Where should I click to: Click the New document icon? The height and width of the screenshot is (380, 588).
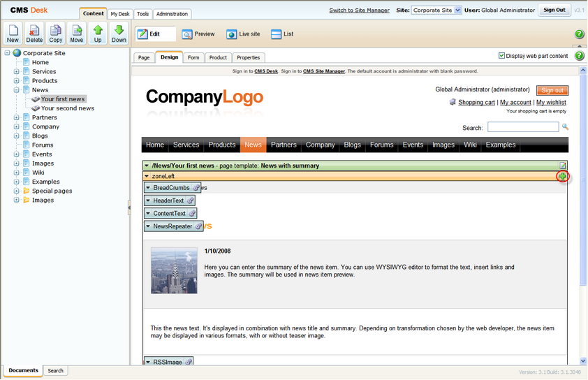click(13, 33)
